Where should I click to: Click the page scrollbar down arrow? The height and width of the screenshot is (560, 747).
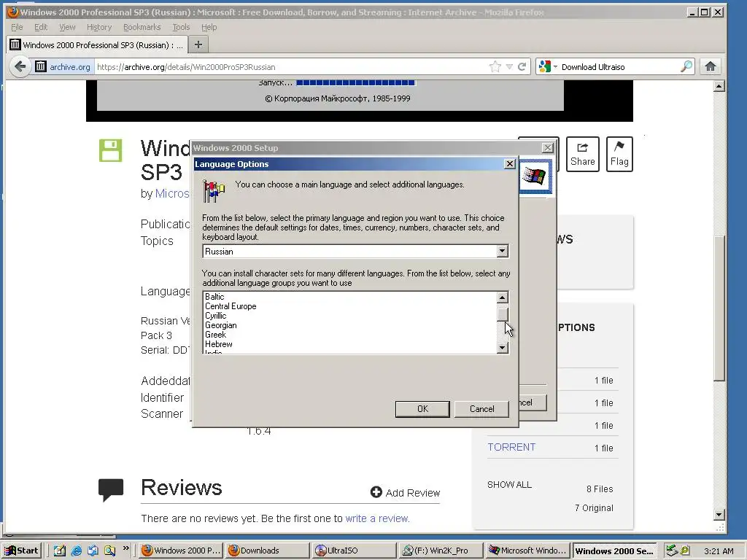point(719,515)
